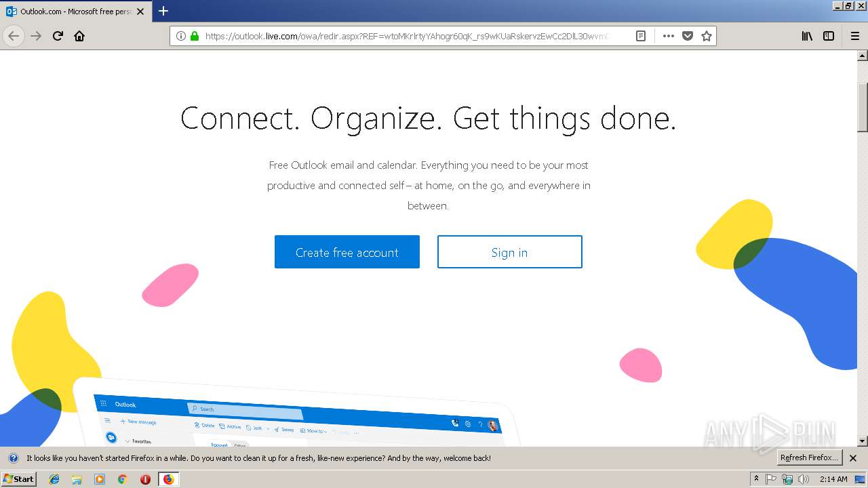Show site information icon in address bar
The width and height of the screenshot is (868, 488).
point(181,36)
